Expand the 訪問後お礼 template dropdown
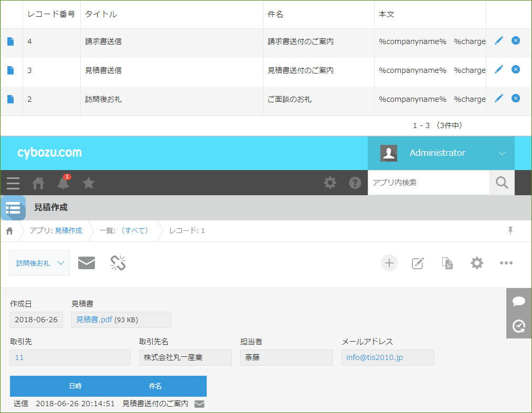The width and height of the screenshot is (532, 413). point(39,263)
